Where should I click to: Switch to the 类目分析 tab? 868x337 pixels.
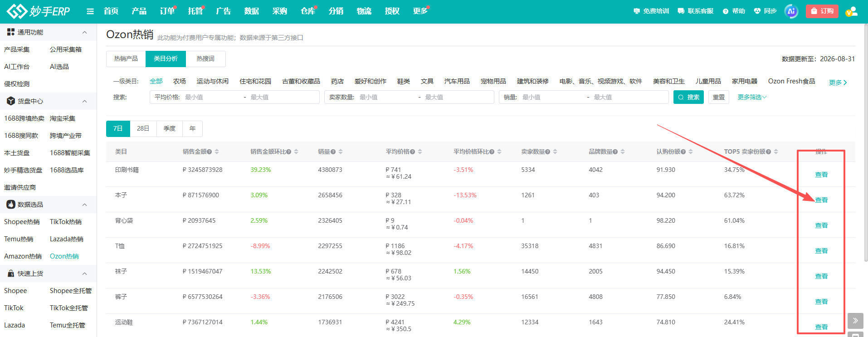pyautogui.click(x=166, y=59)
